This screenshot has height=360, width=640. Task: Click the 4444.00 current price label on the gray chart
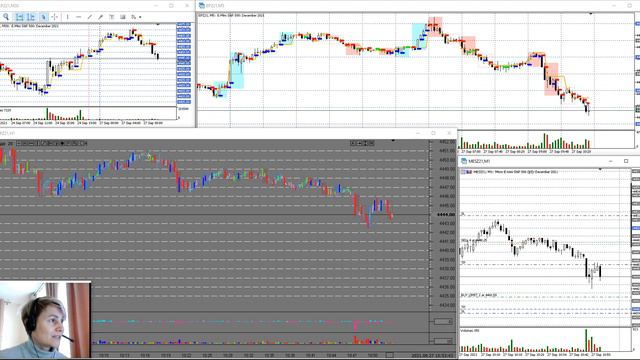445,215
